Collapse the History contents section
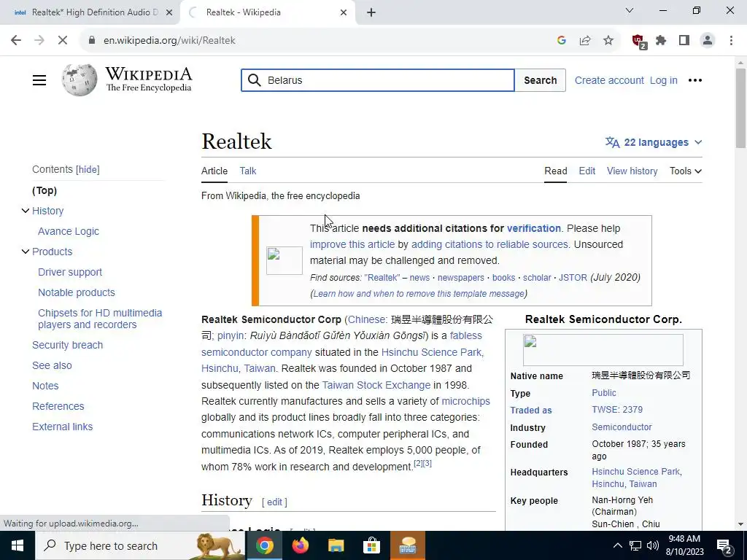 (26, 211)
